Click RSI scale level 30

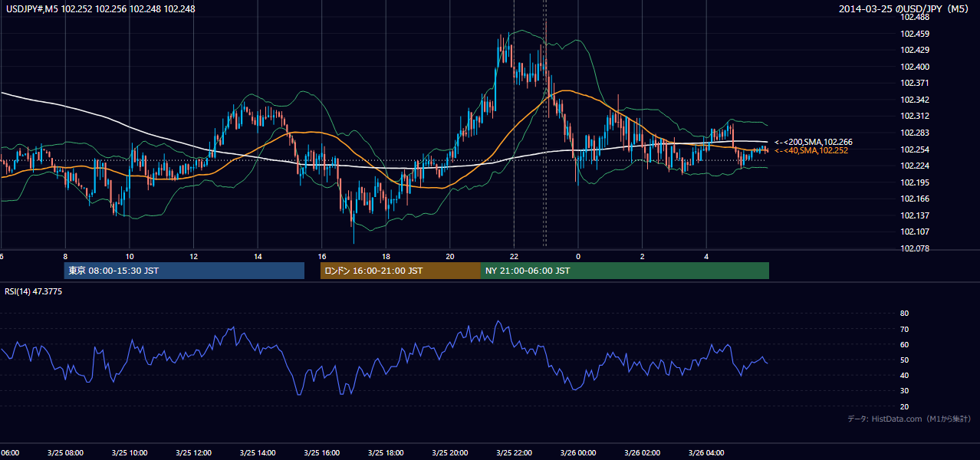coord(904,391)
